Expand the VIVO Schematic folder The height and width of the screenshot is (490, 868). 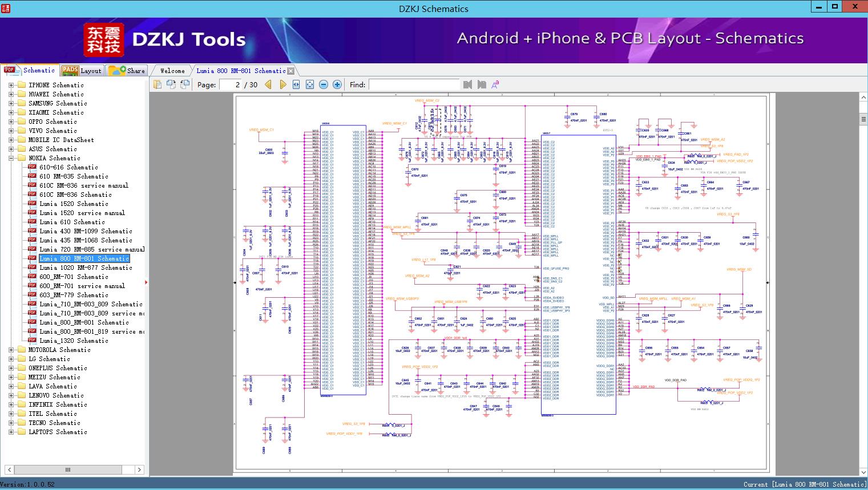11,131
